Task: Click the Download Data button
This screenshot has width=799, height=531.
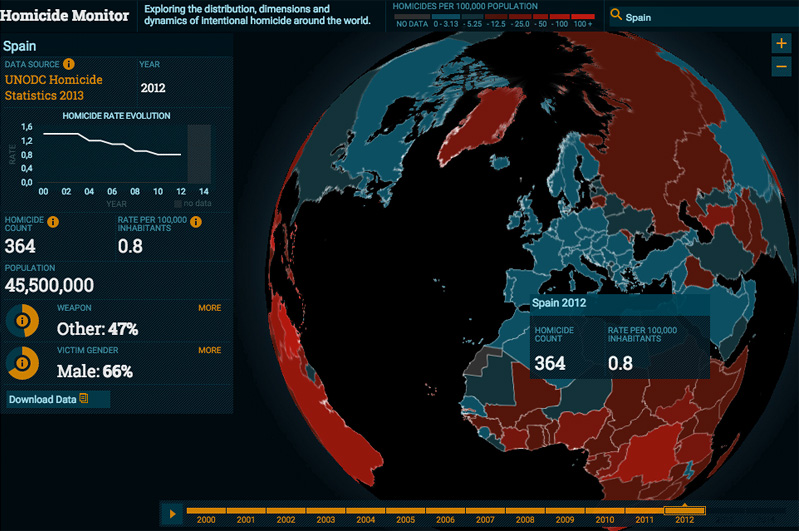Action: 58,399
